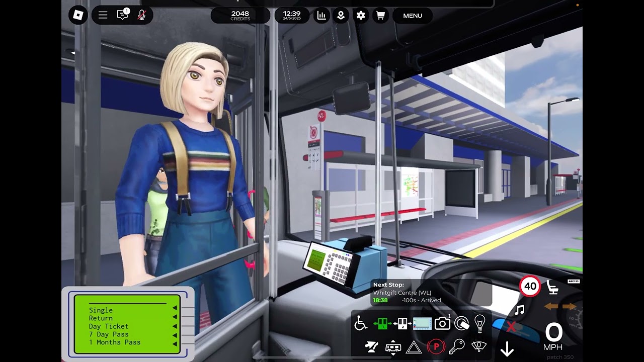Click the Whitgift Centre (WL) next stop

tap(402, 293)
